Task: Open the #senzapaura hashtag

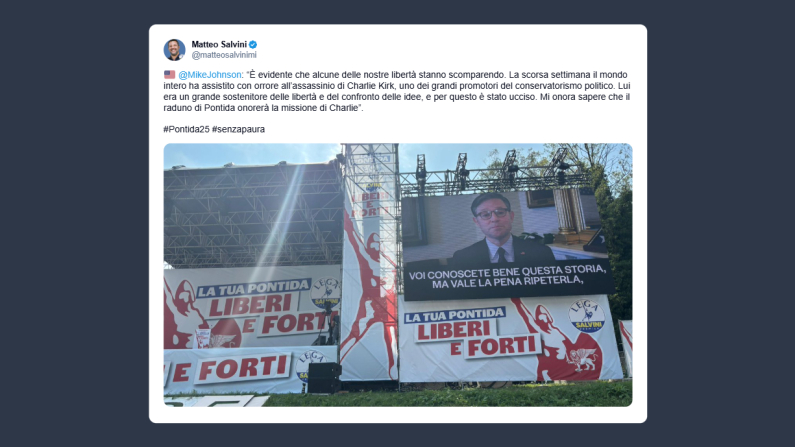Action: tap(239, 129)
